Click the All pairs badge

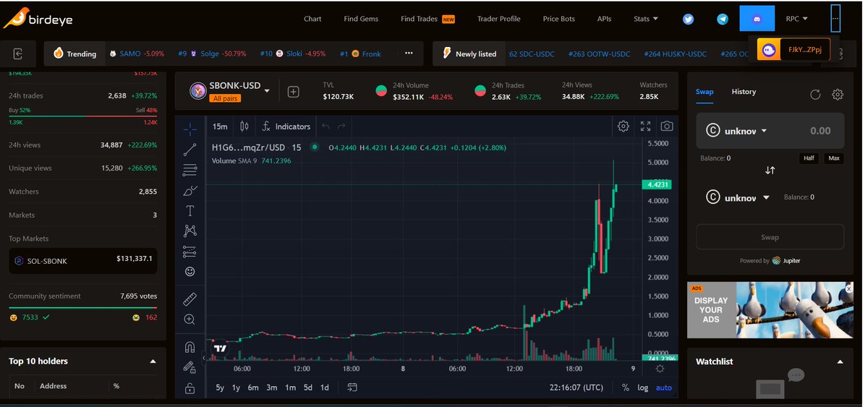coord(226,98)
